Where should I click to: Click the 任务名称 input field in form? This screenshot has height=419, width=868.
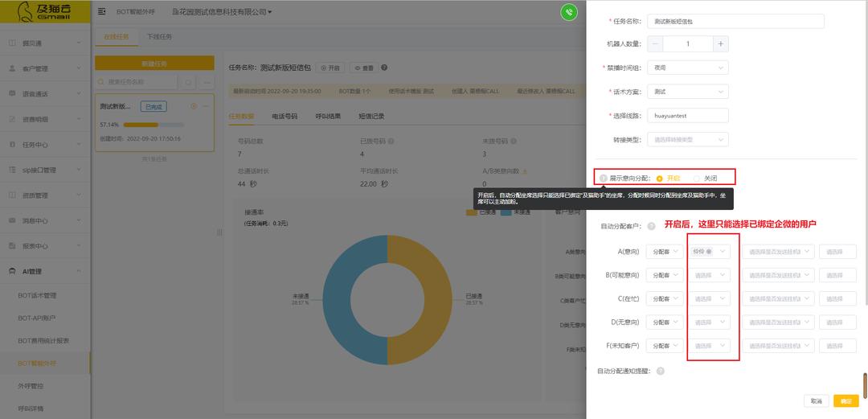[x=735, y=21]
